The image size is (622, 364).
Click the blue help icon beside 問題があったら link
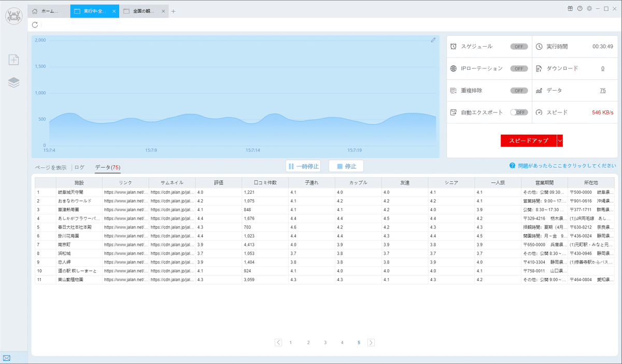[x=512, y=166]
